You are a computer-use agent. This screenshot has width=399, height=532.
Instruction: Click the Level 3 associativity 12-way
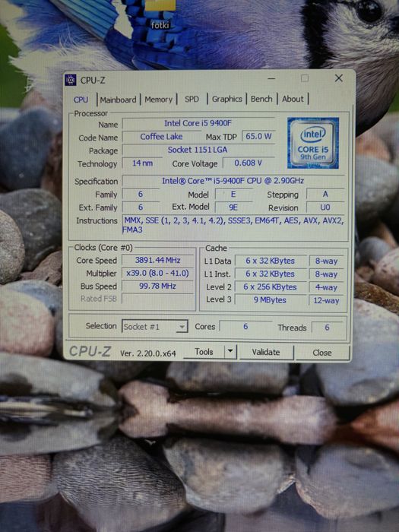tap(326, 300)
